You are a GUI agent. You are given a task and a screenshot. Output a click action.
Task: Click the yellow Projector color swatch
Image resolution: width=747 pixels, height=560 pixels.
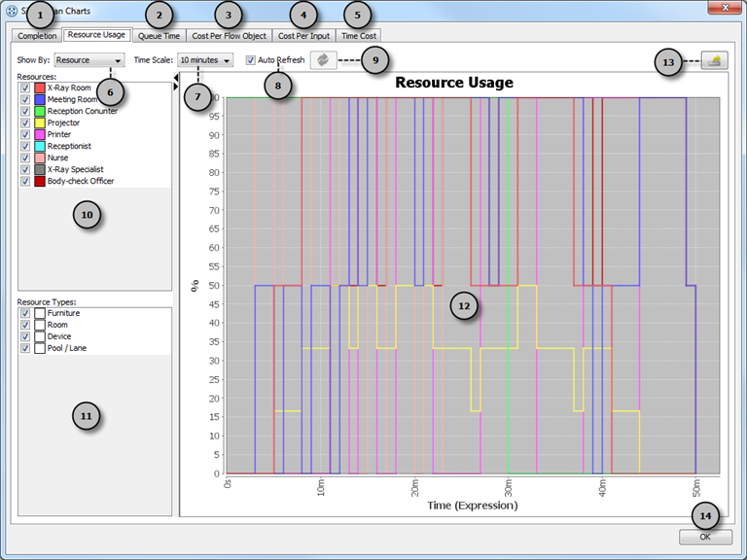pyautogui.click(x=40, y=122)
